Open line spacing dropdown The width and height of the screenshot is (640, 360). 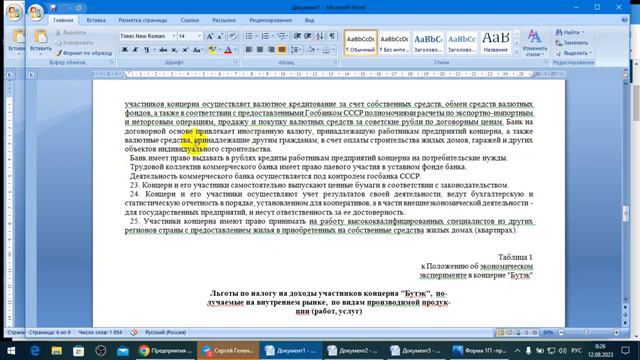click(x=296, y=50)
